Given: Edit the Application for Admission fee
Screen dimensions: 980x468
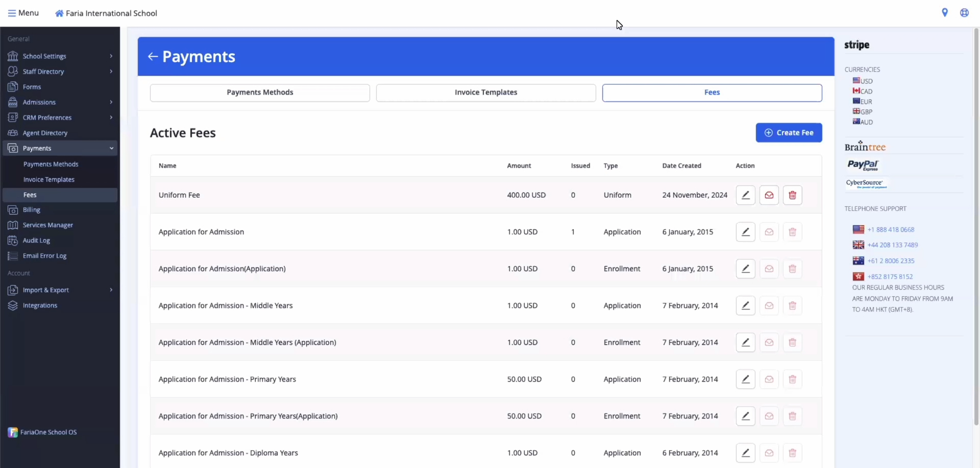Looking at the screenshot, I should [x=745, y=232].
